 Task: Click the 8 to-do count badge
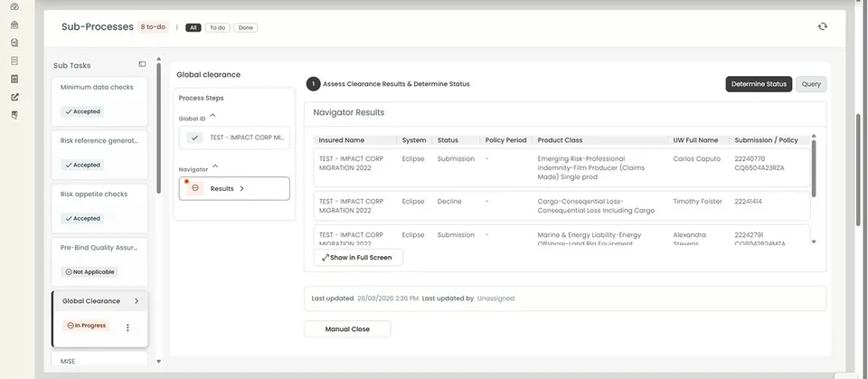153,26
